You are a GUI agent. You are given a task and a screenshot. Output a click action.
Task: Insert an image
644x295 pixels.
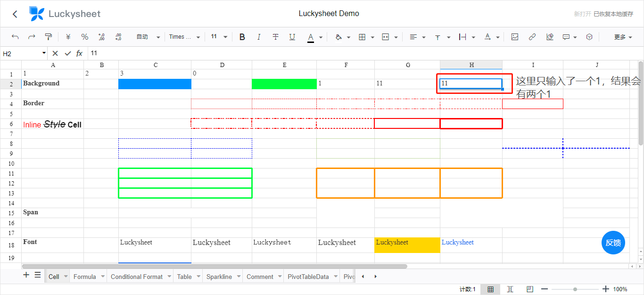click(515, 37)
